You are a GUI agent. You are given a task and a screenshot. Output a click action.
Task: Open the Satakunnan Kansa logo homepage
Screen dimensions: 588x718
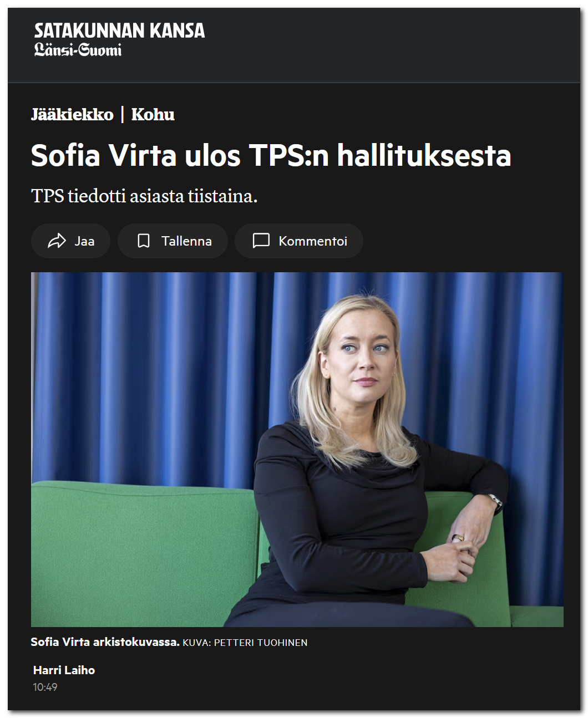point(119,30)
